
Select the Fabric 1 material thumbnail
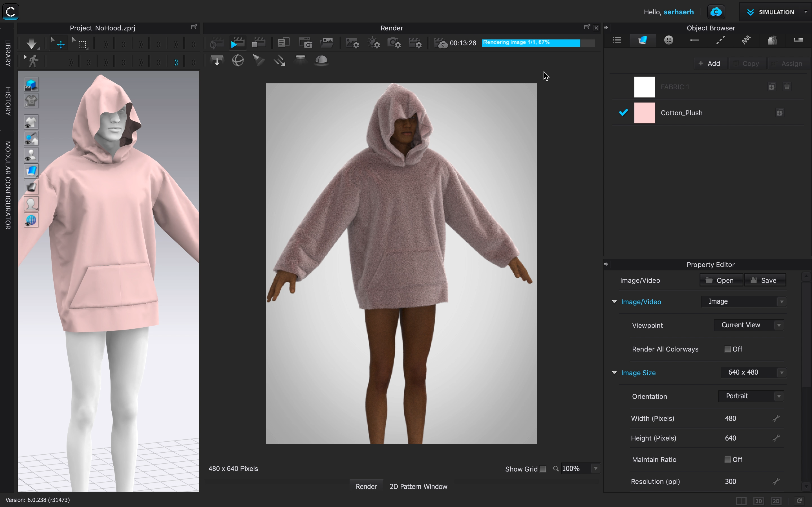coord(644,86)
